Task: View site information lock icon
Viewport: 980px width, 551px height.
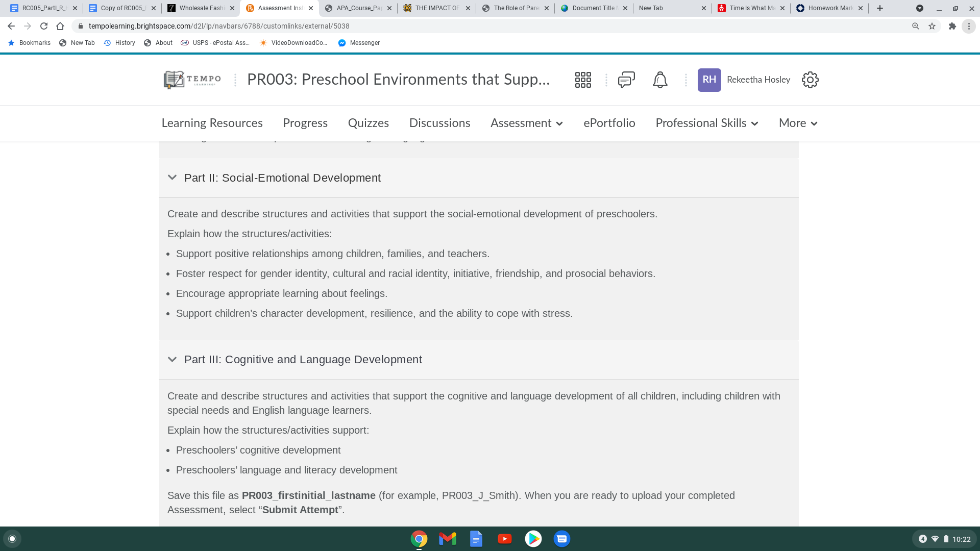Action: (x=81, y=26)
